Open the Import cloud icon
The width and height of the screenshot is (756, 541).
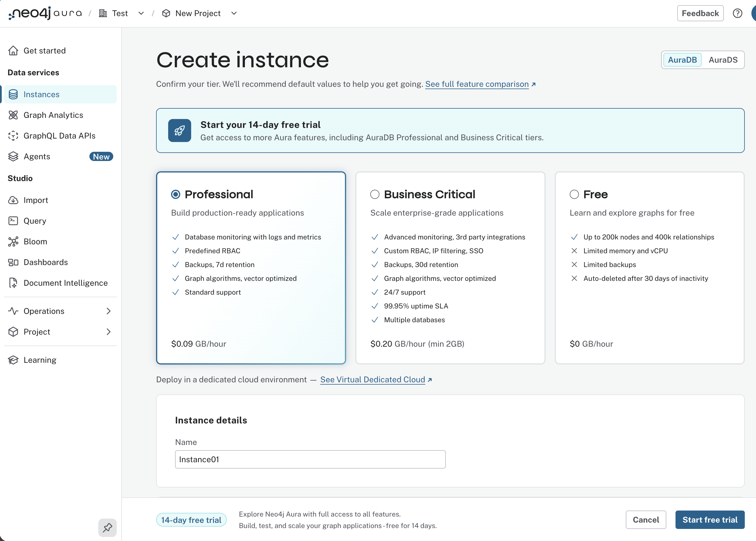pos(13,200)
